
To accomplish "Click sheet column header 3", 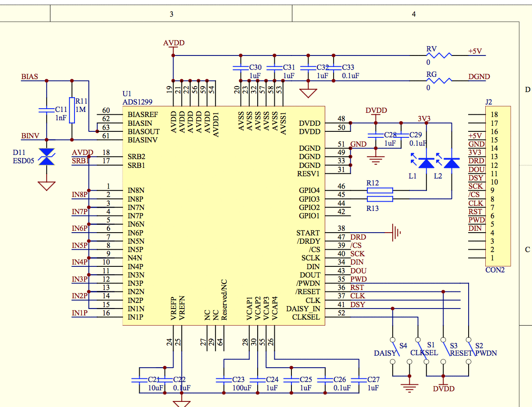I will (x=171, y=14).
